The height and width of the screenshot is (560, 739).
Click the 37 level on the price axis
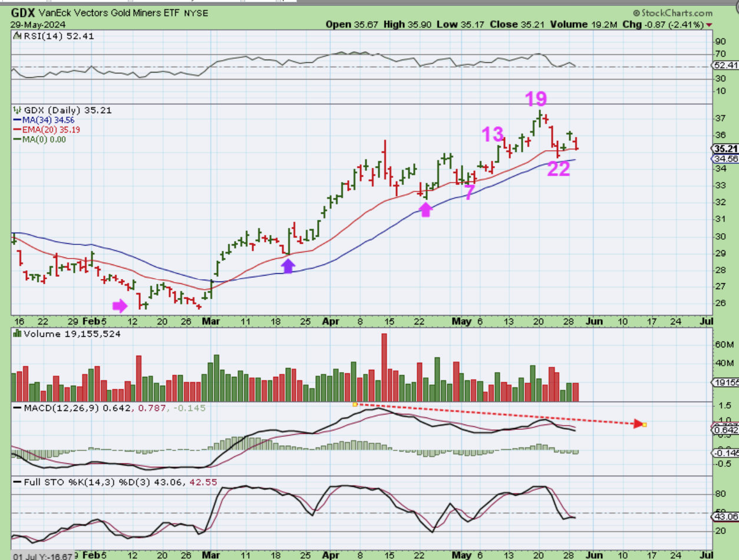720,118
